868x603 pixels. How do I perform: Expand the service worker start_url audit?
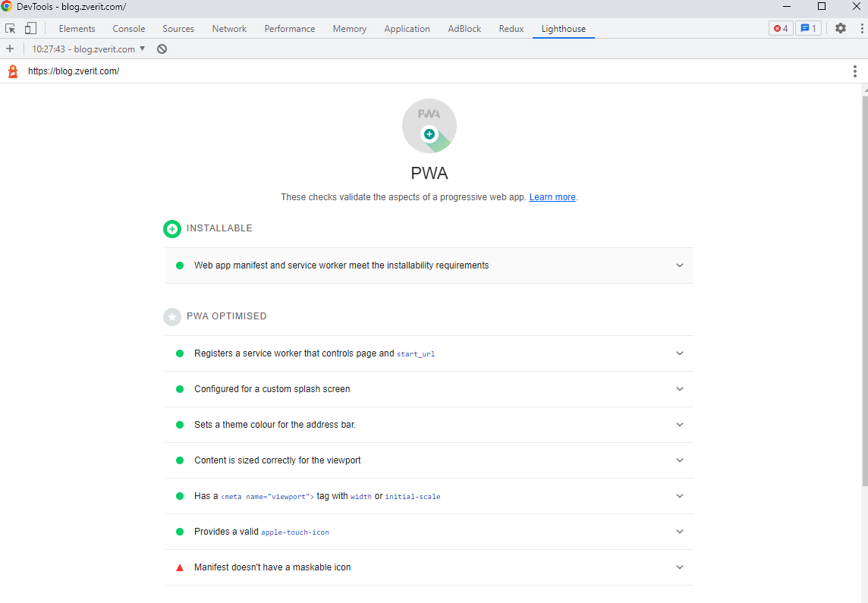pos(429,353)
